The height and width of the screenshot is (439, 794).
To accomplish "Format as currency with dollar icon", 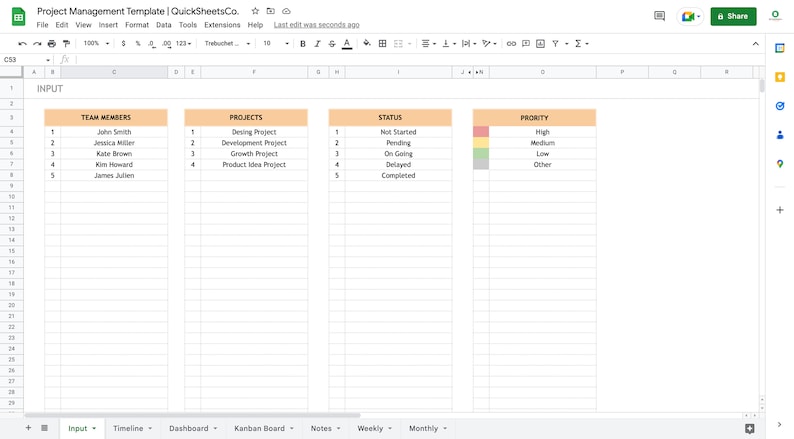I will [124, 44].
